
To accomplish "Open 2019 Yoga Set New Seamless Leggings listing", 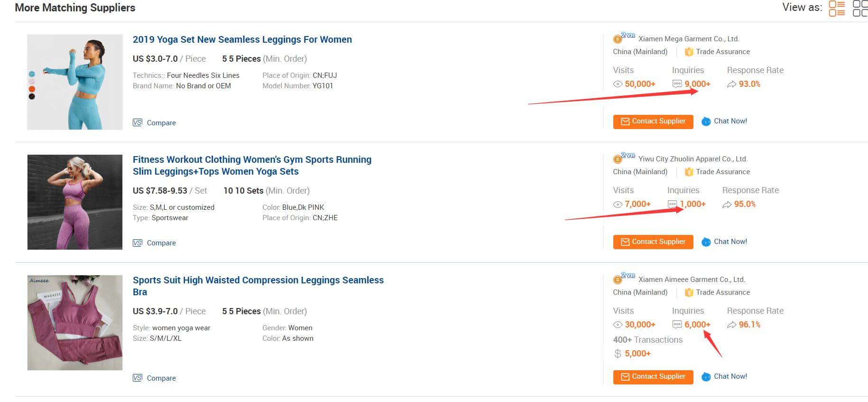I will tap(242, 39).
